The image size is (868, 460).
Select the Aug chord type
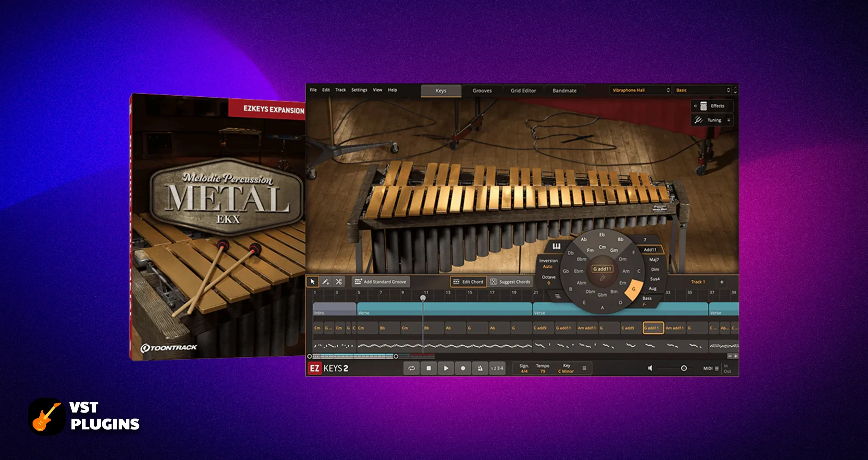coord(652,288)
